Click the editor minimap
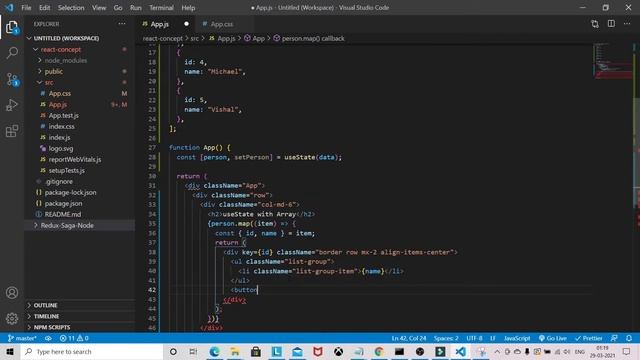Image resolution: width=640 pixels, height=360 pixels. point(612,61)
